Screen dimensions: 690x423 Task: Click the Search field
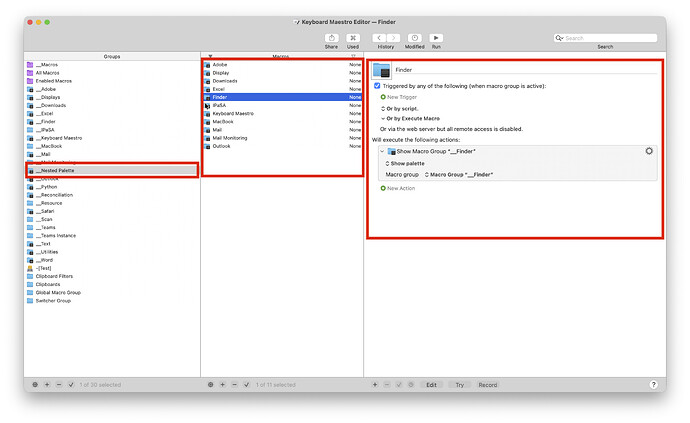click(605, 38)
